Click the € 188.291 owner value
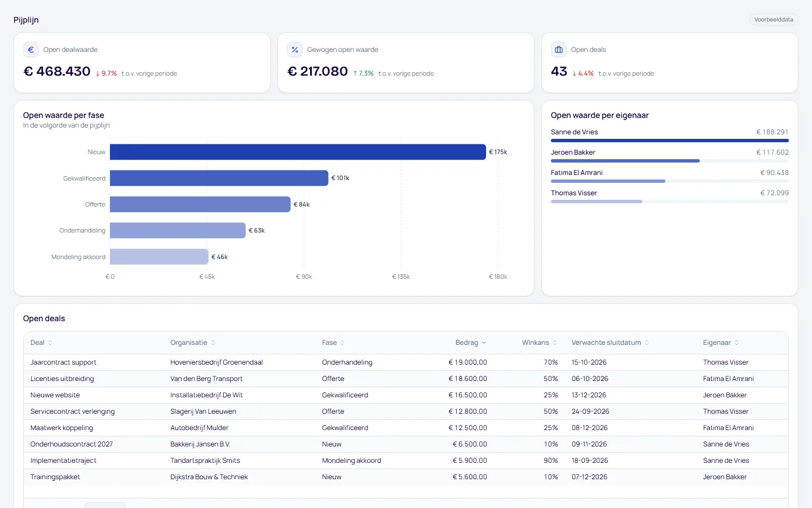The image size is (812, 508). click(x=773, y=132)
